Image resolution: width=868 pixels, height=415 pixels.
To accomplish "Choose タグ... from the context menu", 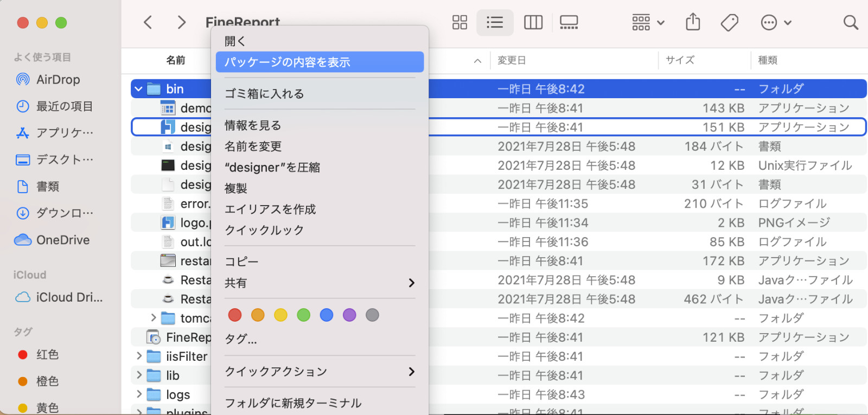I will 320,340.
